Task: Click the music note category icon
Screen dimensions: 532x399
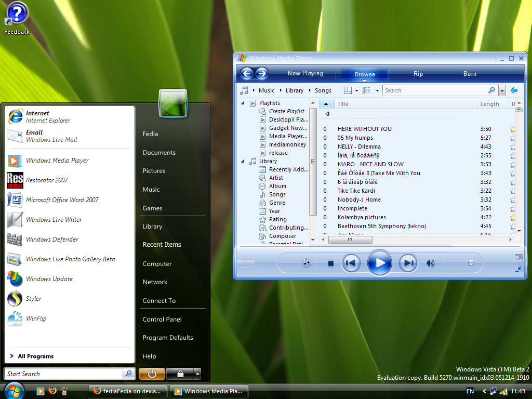Action: pyautogui.click(x=244, y=90)
